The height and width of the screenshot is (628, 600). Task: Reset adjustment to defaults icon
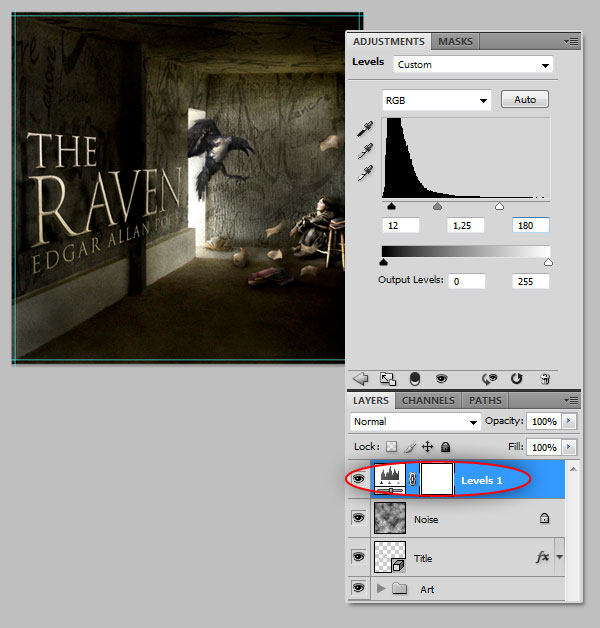(516, 378)
